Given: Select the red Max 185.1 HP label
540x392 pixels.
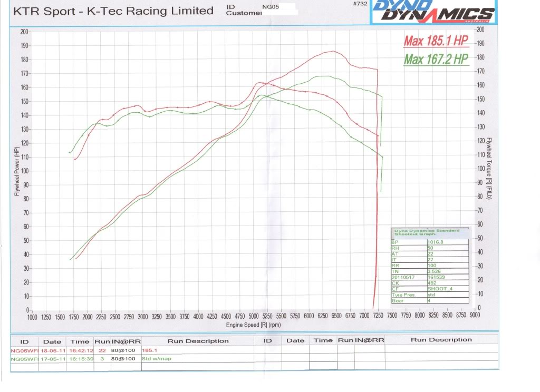Looking at the screenshot, I should pyautogui.click(x=437, y=41).
